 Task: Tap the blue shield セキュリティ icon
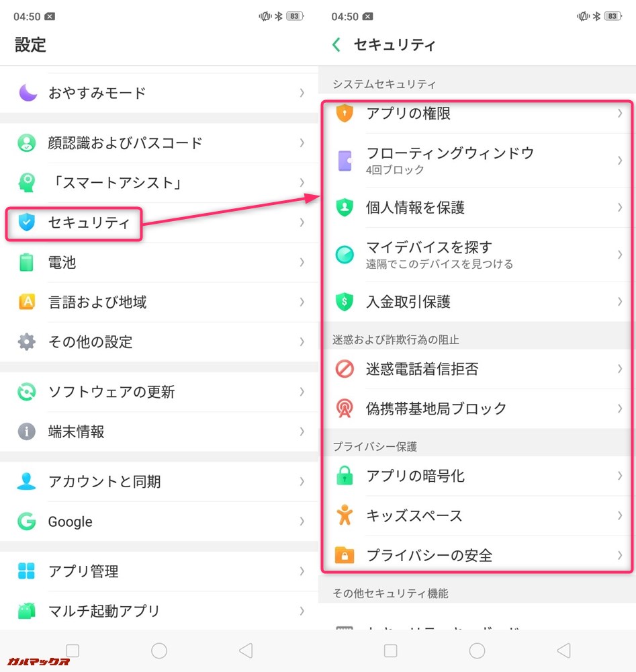click(27, 222)
